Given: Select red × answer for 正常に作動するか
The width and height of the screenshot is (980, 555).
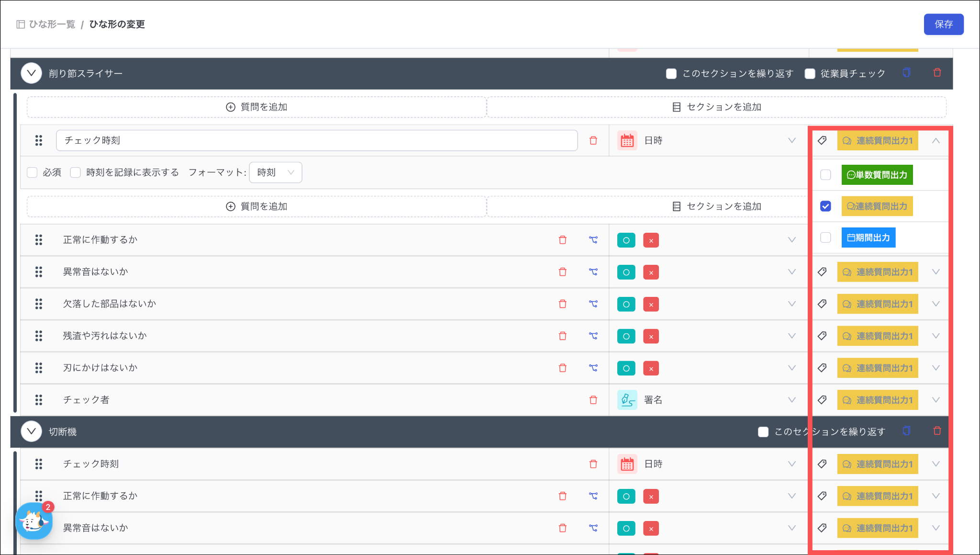Looking at the screenshot, I should 651,240.
